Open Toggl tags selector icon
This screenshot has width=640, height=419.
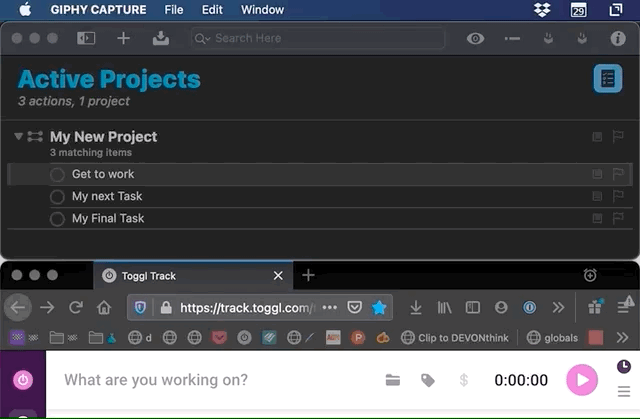tap(428, 380)
